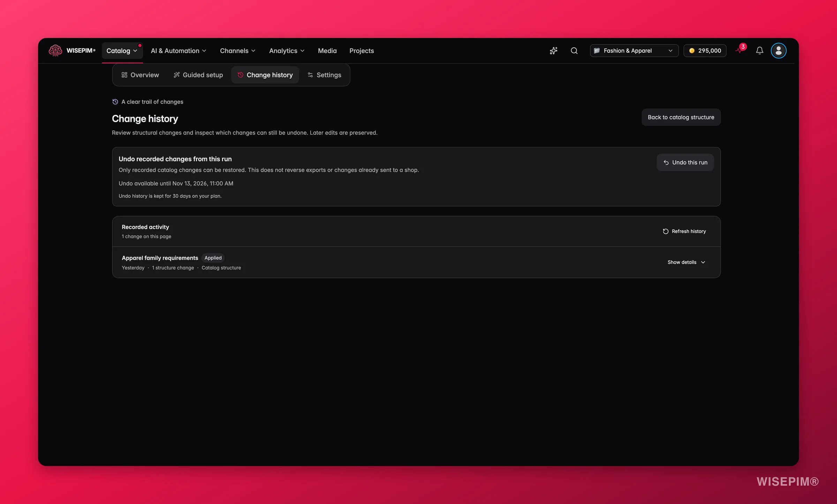Go to the Media section

tap(327, 51)
